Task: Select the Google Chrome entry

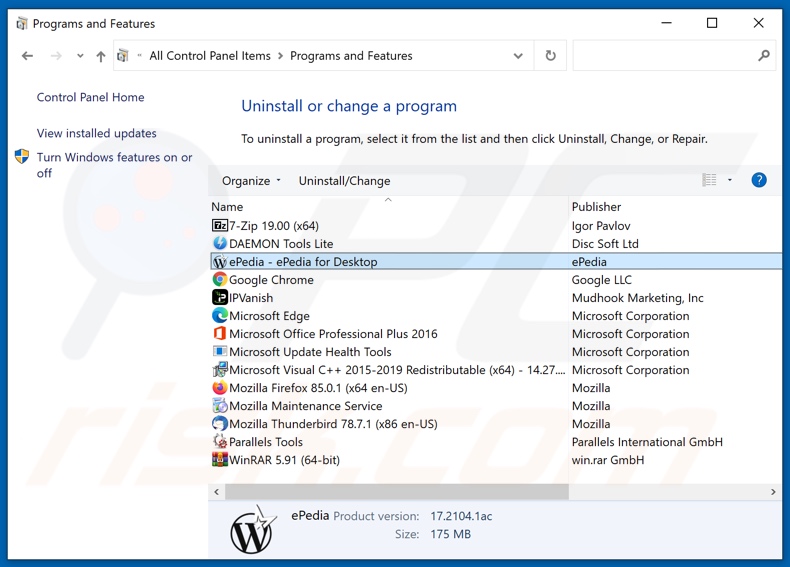Action: point(271,280)
